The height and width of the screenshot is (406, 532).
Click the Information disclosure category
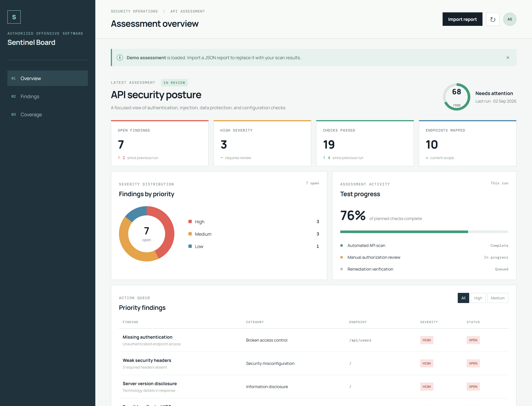pyautogui.click(x=267, y=387)
